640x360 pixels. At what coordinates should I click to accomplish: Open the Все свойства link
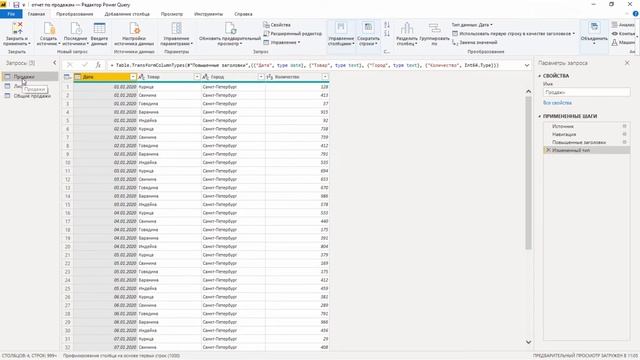coord(557,103)
